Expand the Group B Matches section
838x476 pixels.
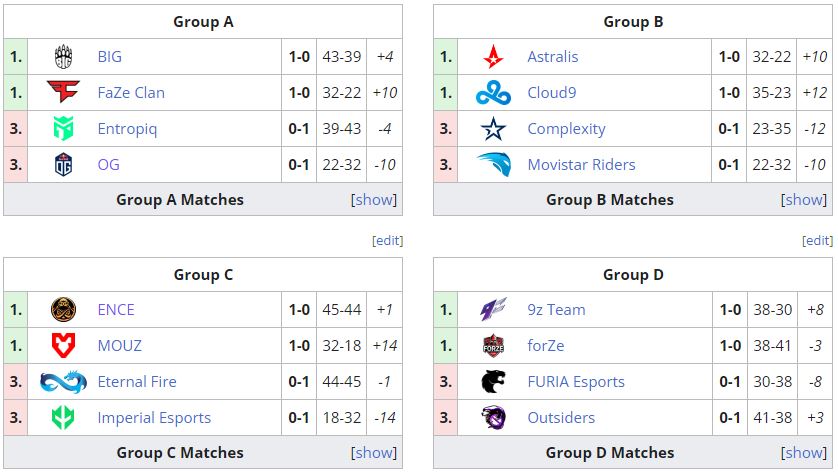click(x=804, y=199)
